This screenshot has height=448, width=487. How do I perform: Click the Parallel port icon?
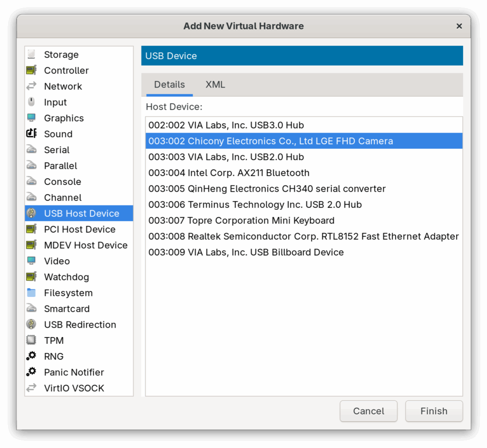(x=31, y=166)
